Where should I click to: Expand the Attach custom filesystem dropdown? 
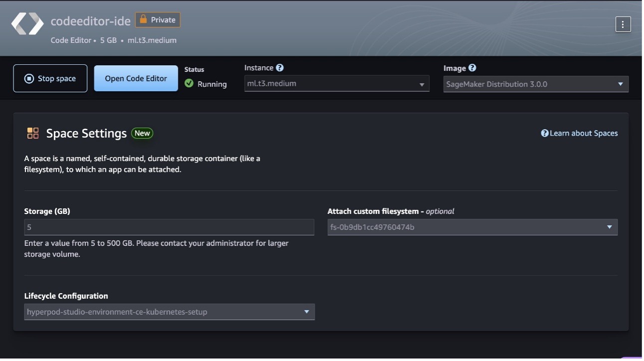pyautogui.click(x=473, y=227)
